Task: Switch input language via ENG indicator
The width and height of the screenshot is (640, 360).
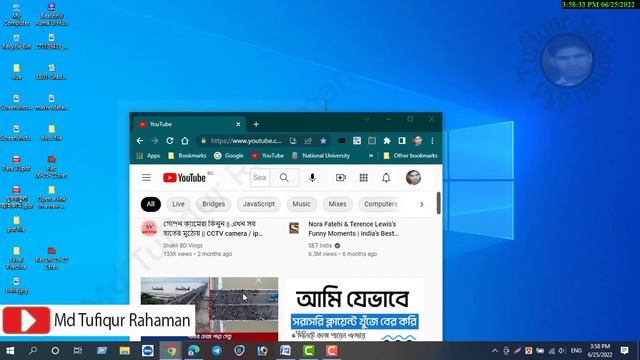Action: [x=576, y=351]
